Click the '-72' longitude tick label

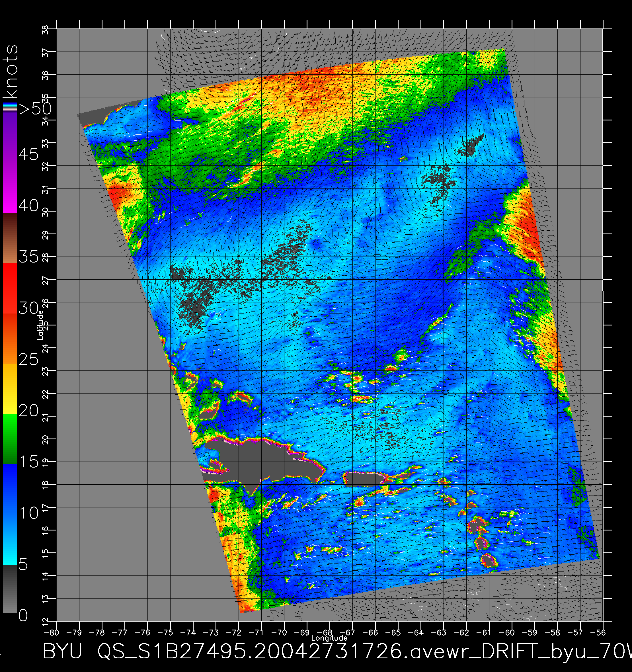233,632
